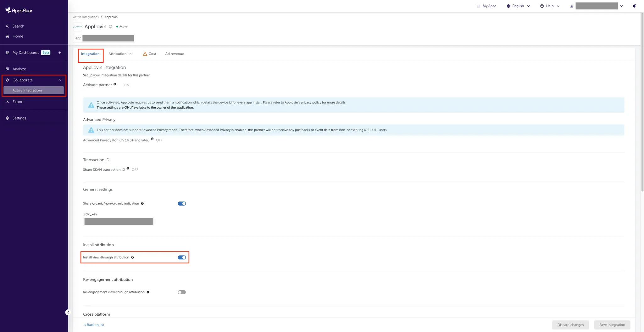Click the page vertical scrollbar
This screenshot has height=332, width=644.
coord(642,102)
